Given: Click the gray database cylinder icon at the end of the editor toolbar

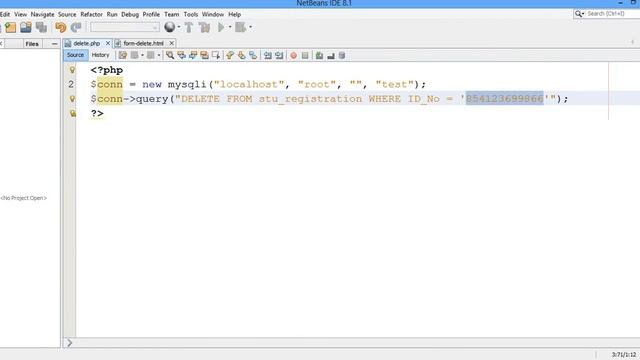Looking at the screenshot, I should point(342,55).
